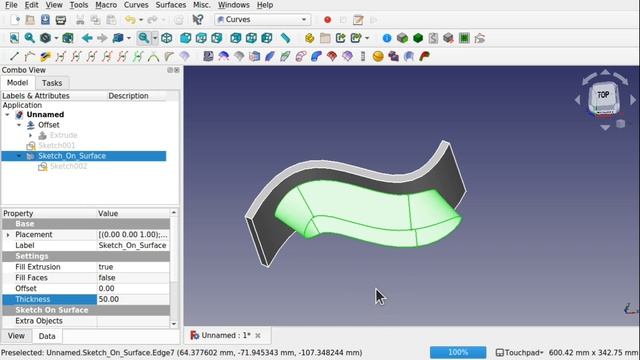Viewport: 640px width, 360px height.
Task: Select Sketch001 in model tree
Action: [56, 146]
